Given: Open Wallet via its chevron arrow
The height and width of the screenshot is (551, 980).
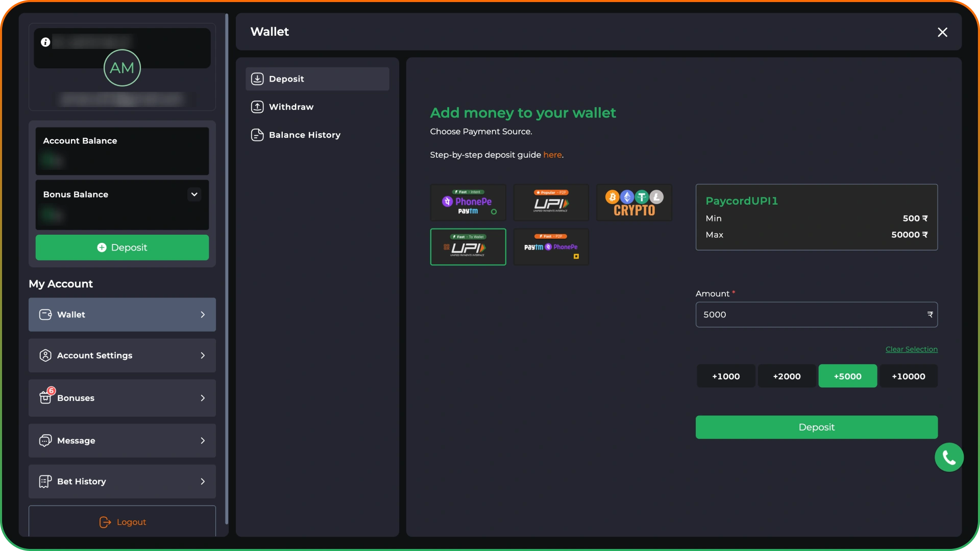Looking at the screenshot, I should pos(203,315).
